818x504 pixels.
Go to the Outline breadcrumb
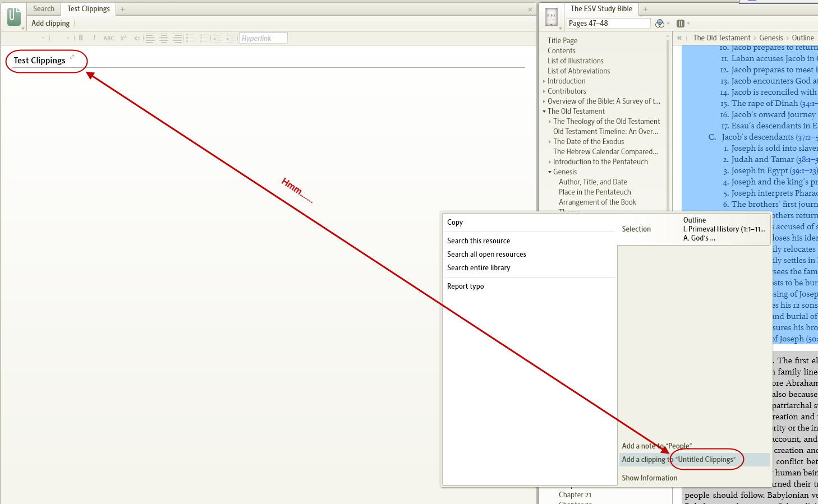(803, 38)
